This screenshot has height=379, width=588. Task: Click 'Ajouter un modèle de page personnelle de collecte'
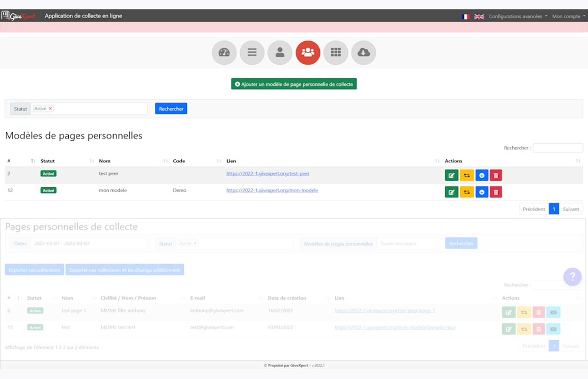click(x=294, y=84)
